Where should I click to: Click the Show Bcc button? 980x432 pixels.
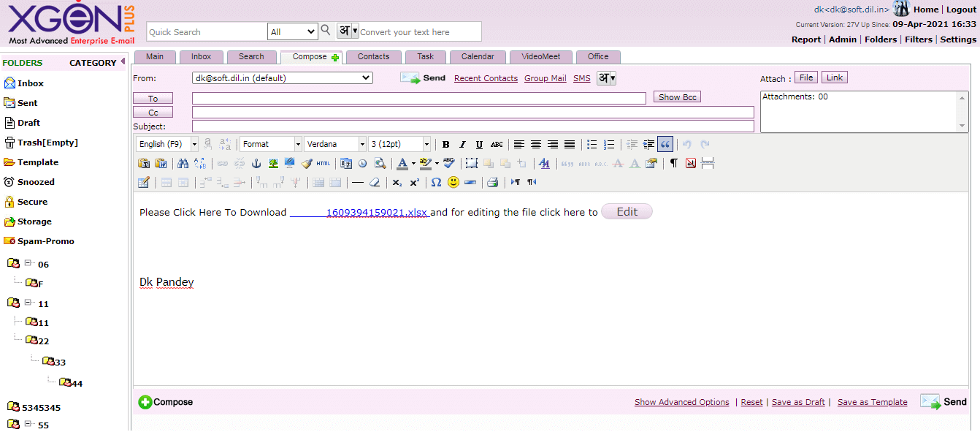[677, 97]
